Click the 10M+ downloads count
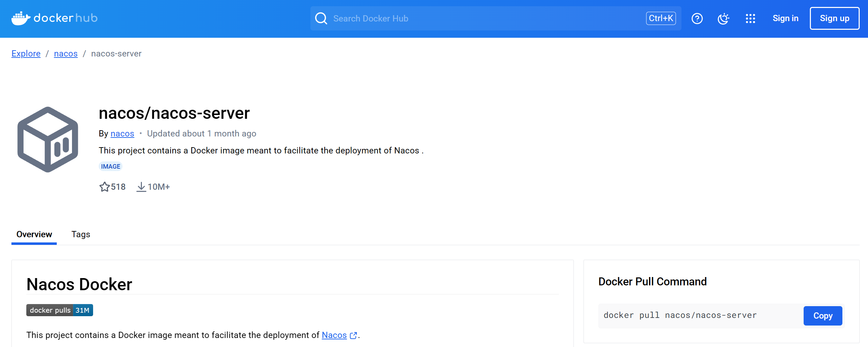The image size is (868, 347). 159,187
